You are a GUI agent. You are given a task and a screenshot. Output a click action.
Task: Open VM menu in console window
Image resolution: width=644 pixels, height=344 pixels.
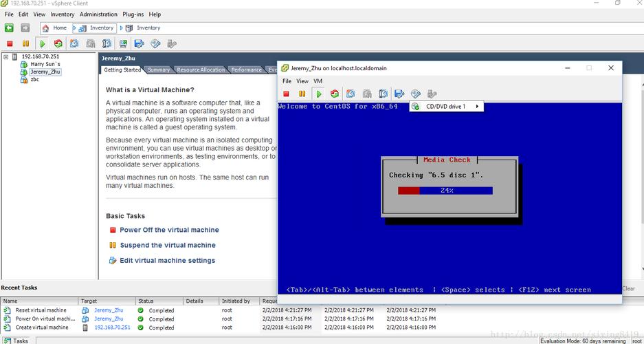pos(318,81)
